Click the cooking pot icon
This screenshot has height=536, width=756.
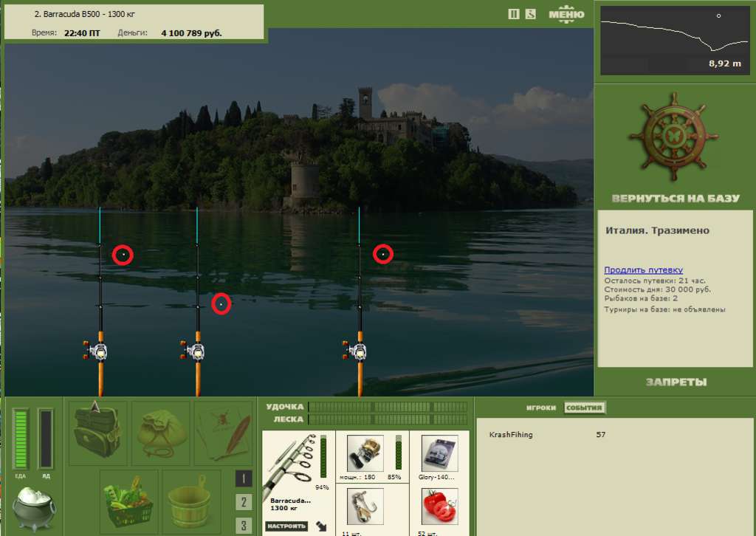point(34,509)
